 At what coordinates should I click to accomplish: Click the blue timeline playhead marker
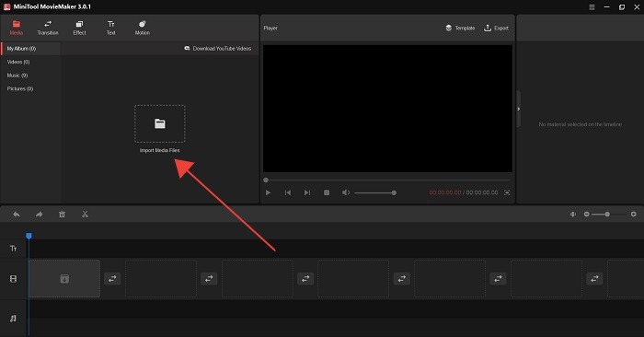(x=29, y=236)
